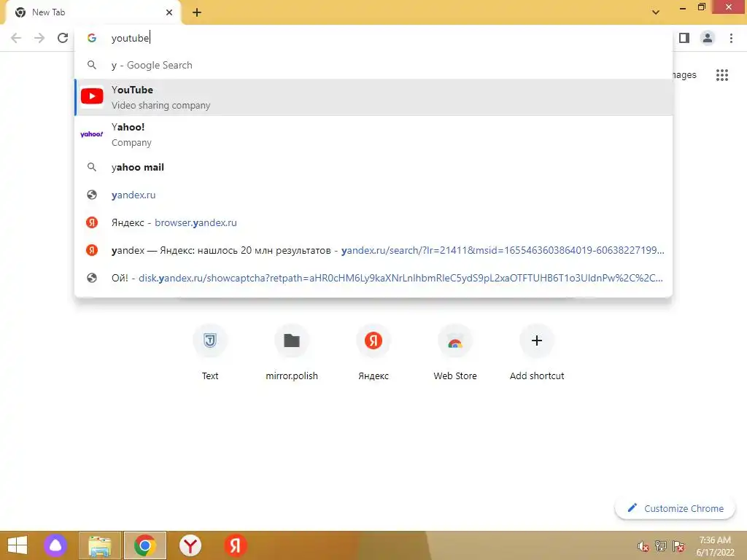
Task: Open a new tab with plus button
Action: click(x=197, y=13)
